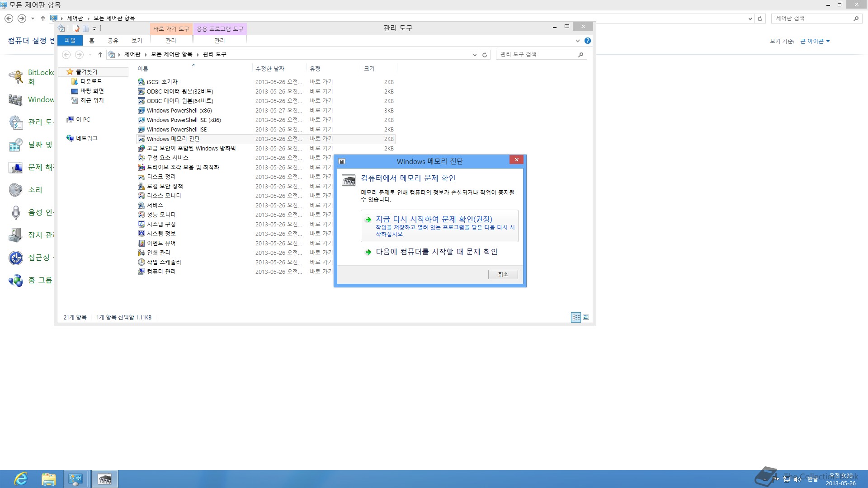Click the Windows PowerShell ISE (x86) icon
The width and height of the screenshot is (868, 488).
pyautogui.click(x=141, y=120)
